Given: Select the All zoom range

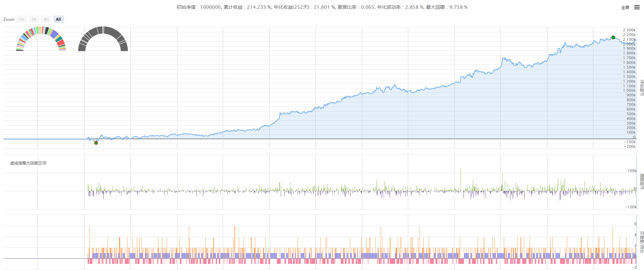Looking at the screenshot, I should pyautogui.click(x=58, y=19).
